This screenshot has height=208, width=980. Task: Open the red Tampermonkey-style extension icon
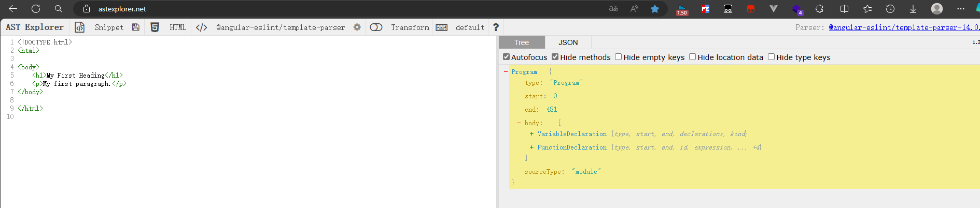click(751, 9)
